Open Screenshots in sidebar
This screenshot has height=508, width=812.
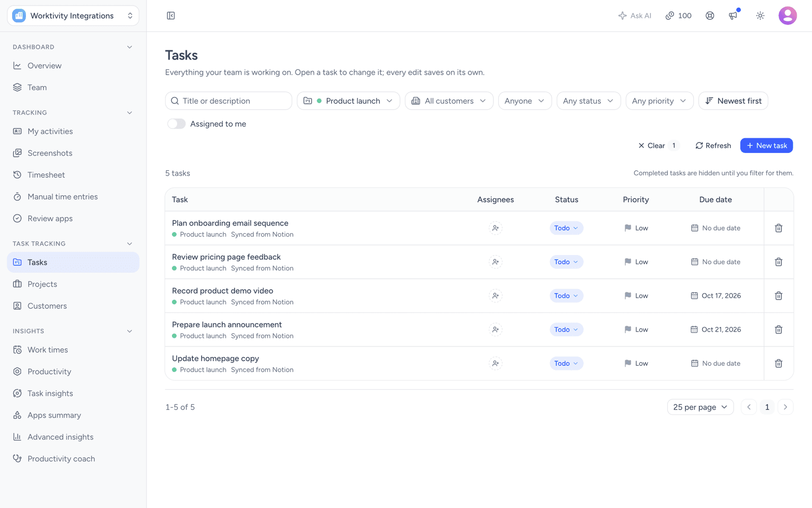pos(73,153)
